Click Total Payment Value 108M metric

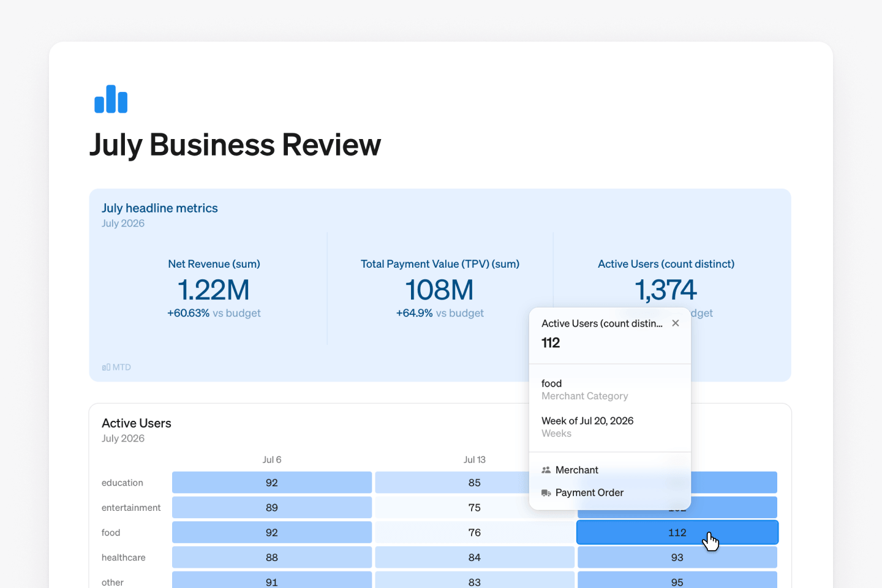(440, 290)
